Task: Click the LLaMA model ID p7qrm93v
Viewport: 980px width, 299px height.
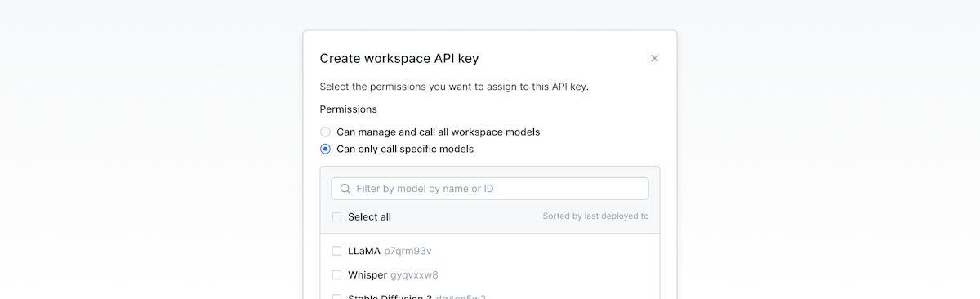Action: (x=408, y=251)
